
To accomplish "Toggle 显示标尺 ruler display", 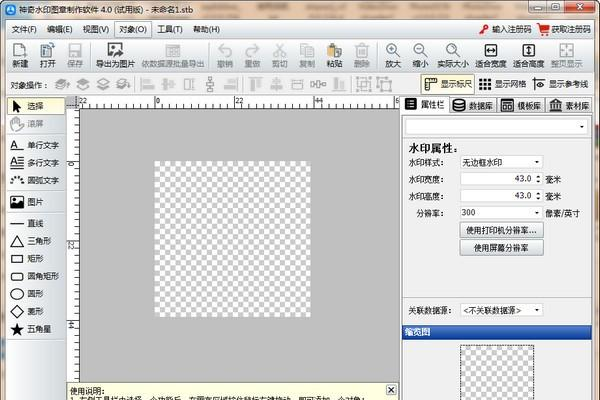I will click(448, 84).
